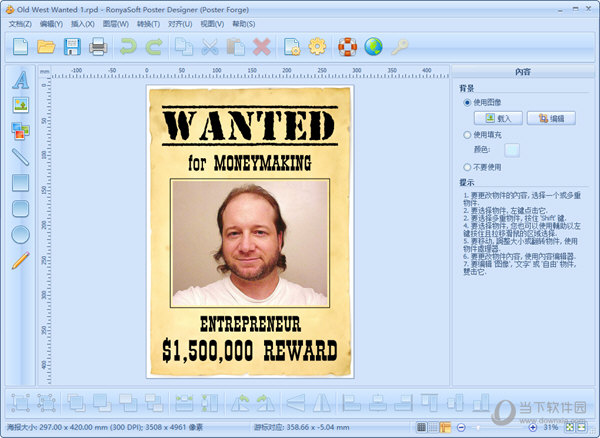The image size is (600, 438).
Task: Delete object with the red X icon
Action: pyautogui.click(x=262, y=47)
